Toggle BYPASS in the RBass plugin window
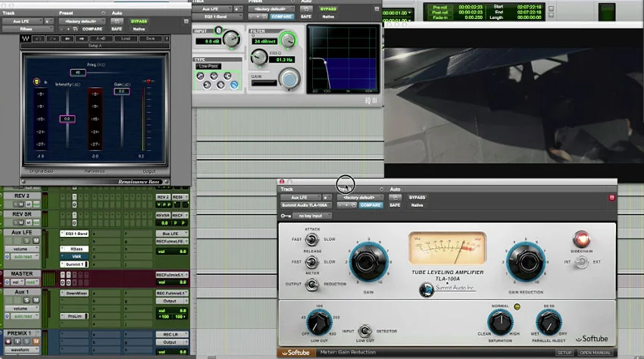 click(x=139, y=21)
